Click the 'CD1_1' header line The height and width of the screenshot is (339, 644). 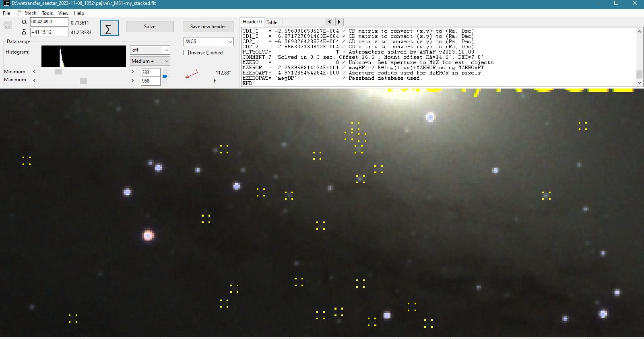[358, 31]
